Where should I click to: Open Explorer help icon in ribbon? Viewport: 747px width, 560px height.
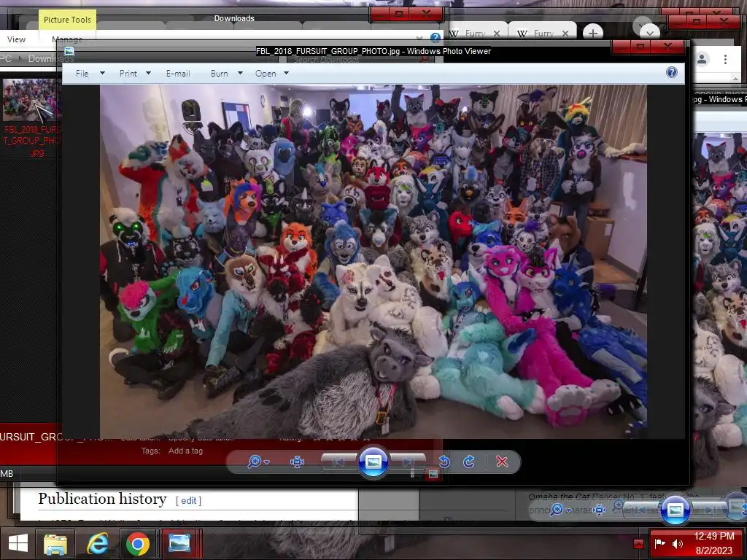[x=435, y=37]
